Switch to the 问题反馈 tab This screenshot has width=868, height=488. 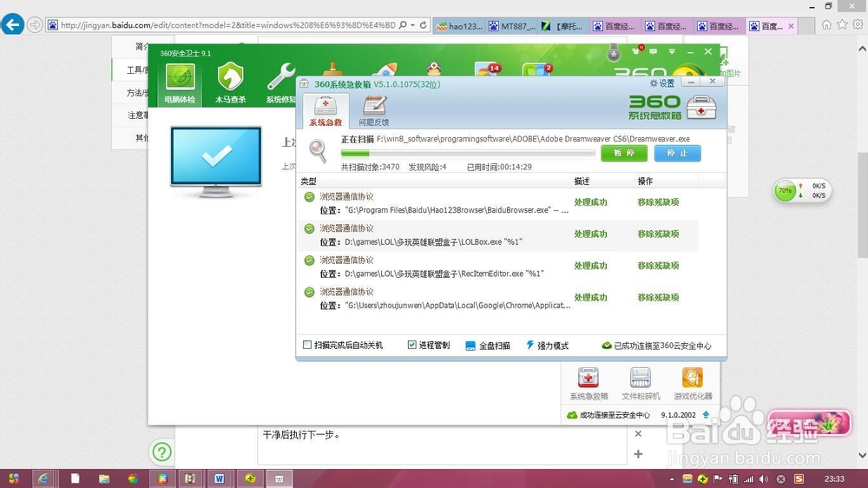[x=374, y=111]
